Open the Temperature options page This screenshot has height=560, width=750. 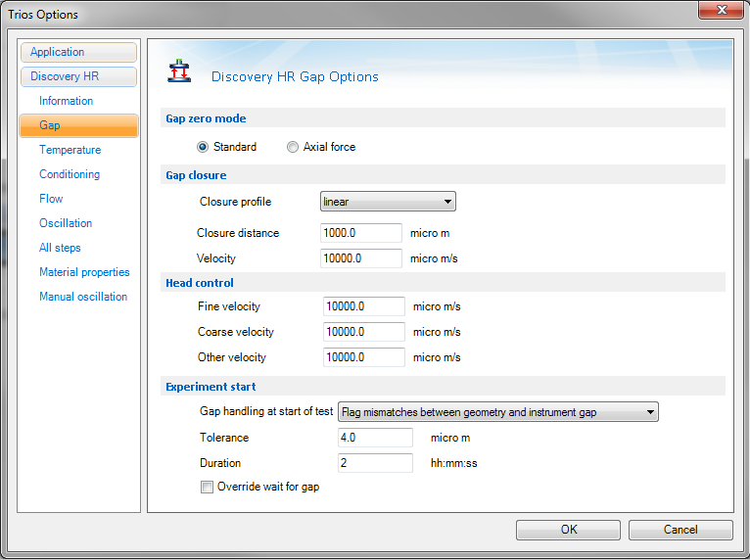(x=70, y=150)
